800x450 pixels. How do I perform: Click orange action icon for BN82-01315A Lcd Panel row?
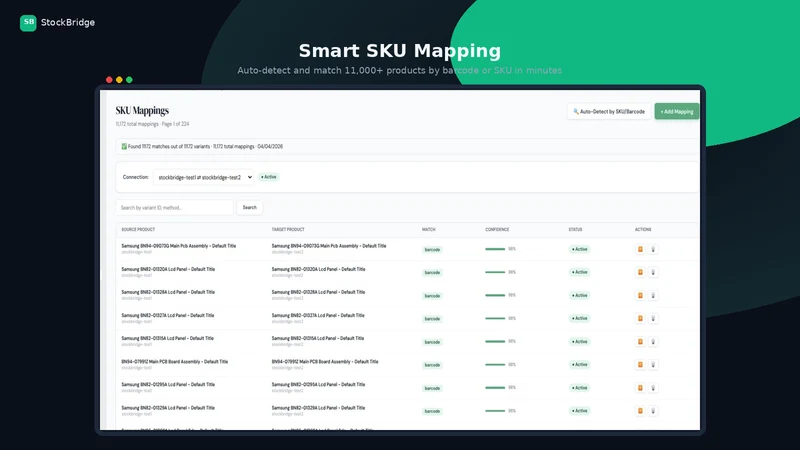(640, 342)
